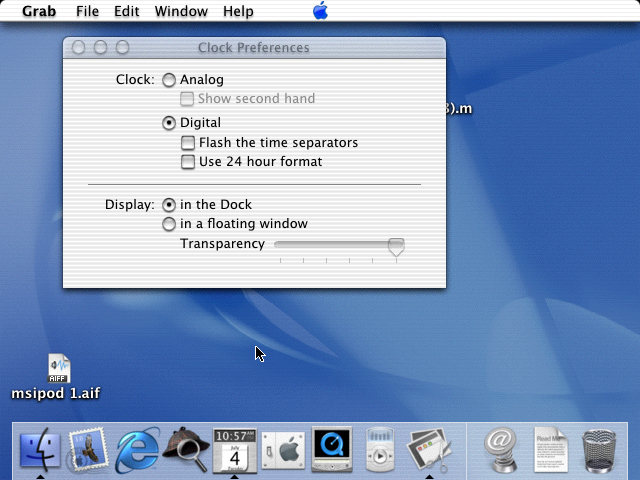Open the @ spring website Dock icon
The height and width of the screenshot is (480, 640).
(x=501, y=449)
